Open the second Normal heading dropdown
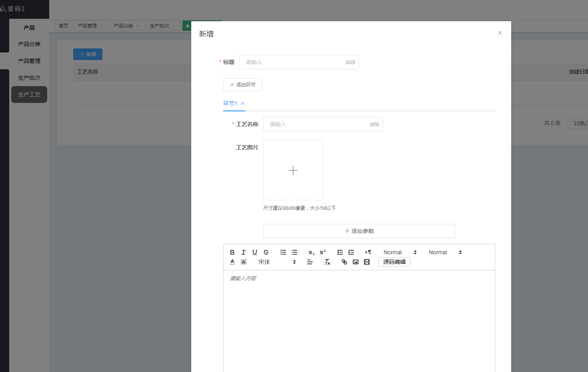 pyautogui.click(x=445, y=252)
